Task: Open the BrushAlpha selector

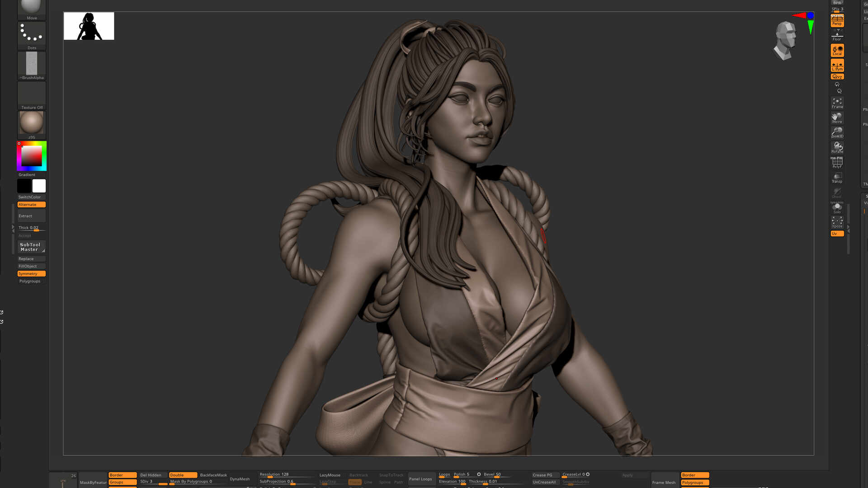Action: click(32, 66)
